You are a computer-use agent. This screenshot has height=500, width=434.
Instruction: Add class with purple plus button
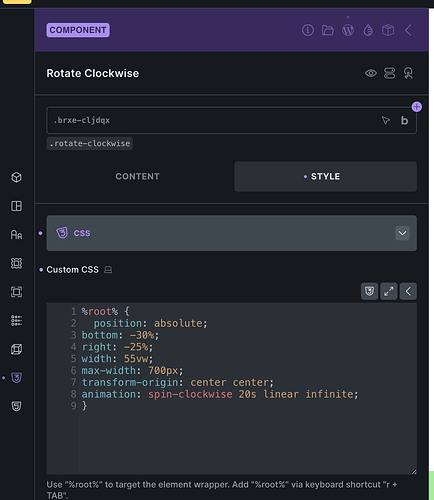[x=417, y=107]
